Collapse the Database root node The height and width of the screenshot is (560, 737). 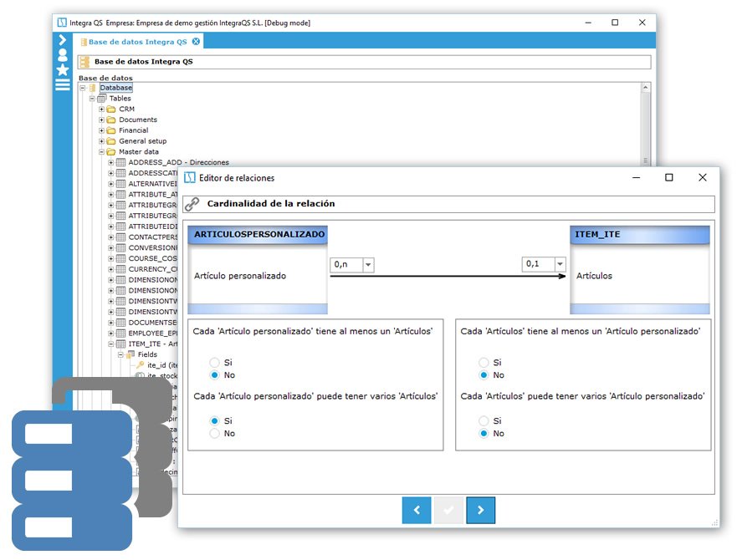tap(83, 88)
